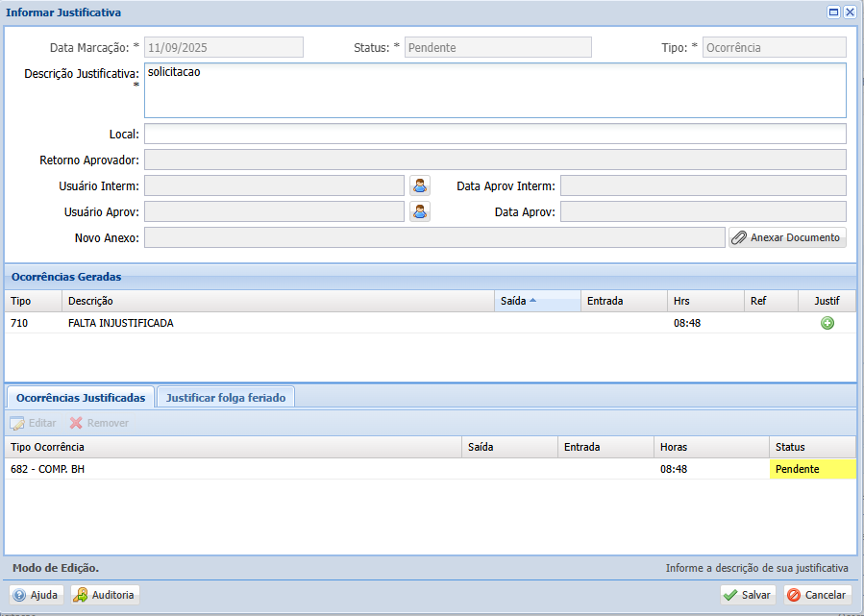864x616 pixels.
Task: Click the Status field showing Pendente
Action: point(498,47)
